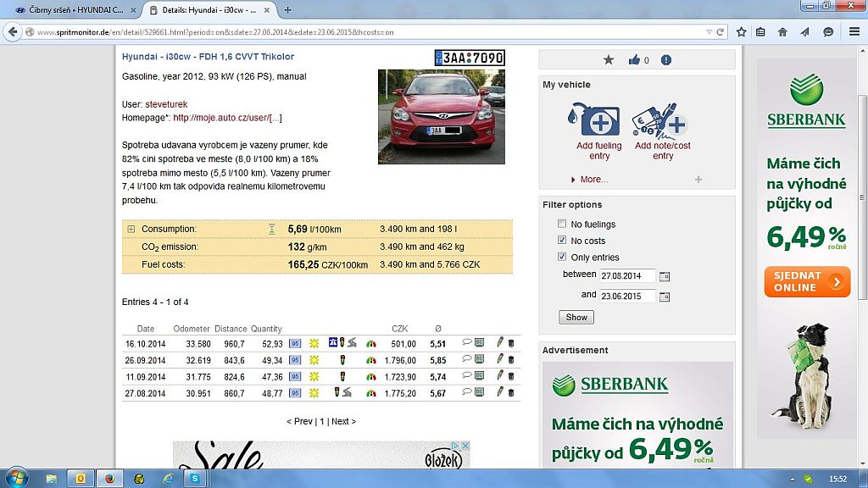Uncheck the No costs checkbox
Viewport: 868px width, 488px height.
(562, 240)
